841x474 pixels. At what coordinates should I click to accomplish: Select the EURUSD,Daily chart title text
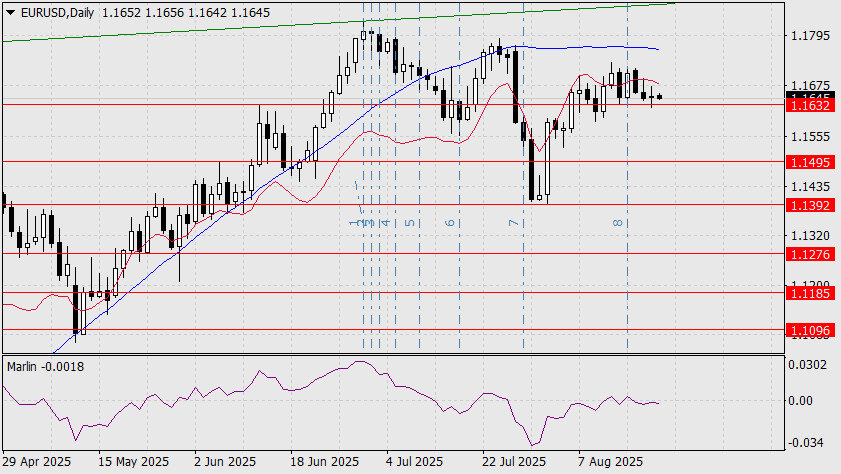57,13
